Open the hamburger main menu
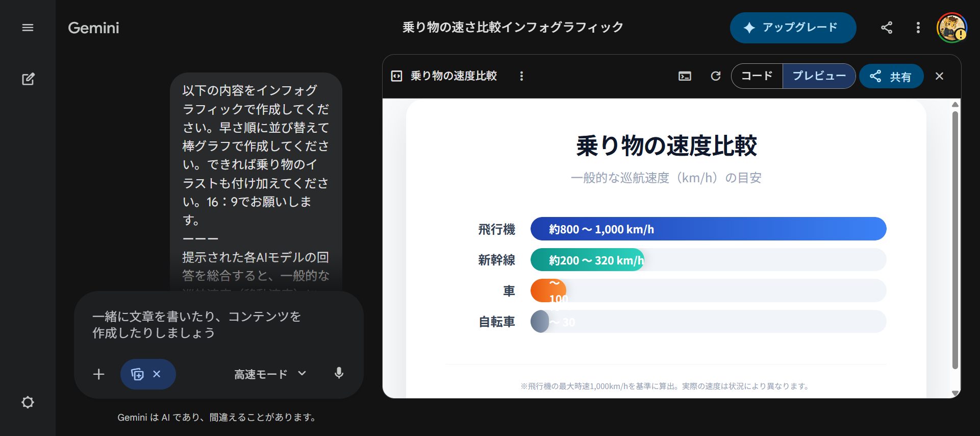The width and height of the screenshot is (980, 436). pyautogui.click(x=28, y=28)
